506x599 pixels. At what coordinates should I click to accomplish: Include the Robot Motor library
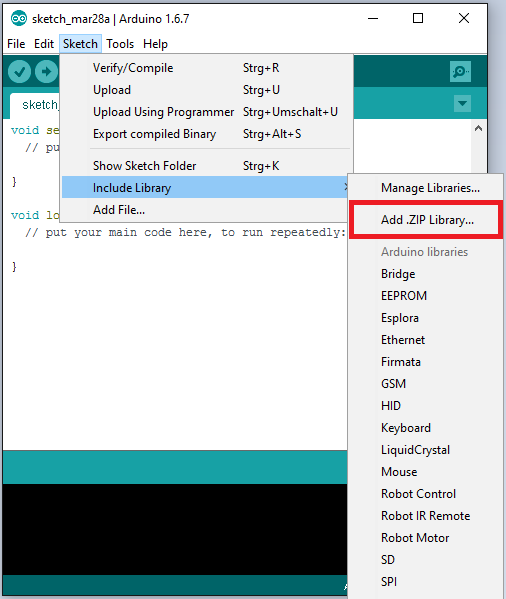[425, 538]
